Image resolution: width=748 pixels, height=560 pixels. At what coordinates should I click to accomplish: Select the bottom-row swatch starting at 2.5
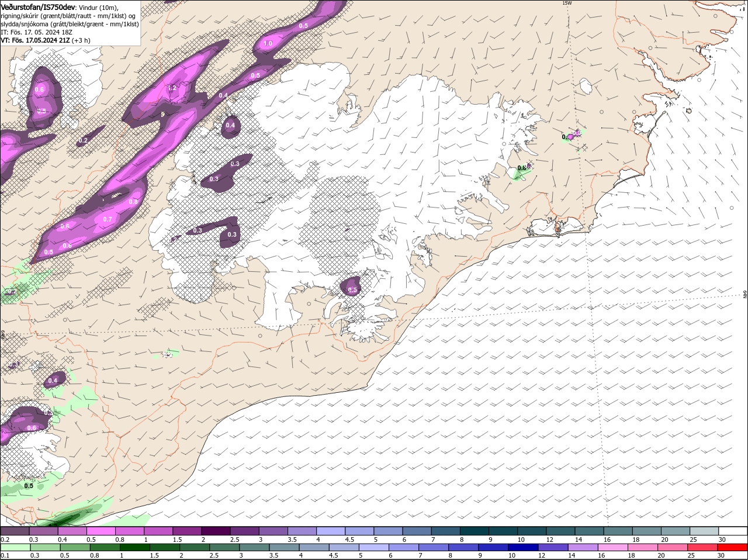[x=225, y=548]
